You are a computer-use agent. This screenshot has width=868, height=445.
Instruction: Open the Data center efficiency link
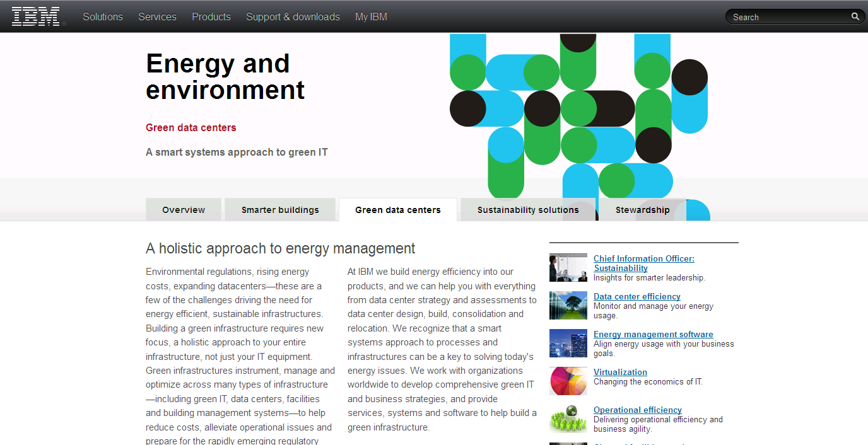coord(637,296)
